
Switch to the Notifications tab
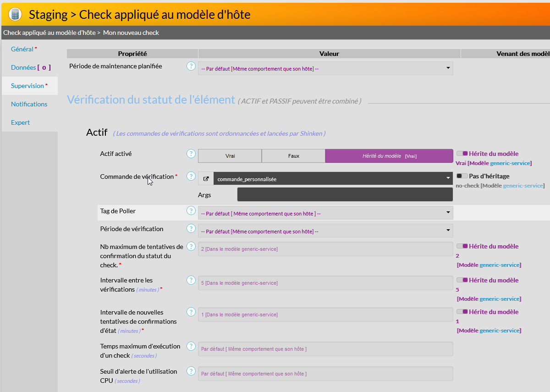pyautogui.click(x=29, y=104)
